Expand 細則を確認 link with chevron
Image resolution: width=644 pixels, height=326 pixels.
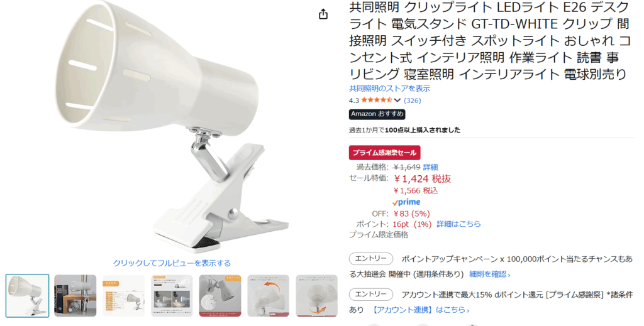[489, 274]
